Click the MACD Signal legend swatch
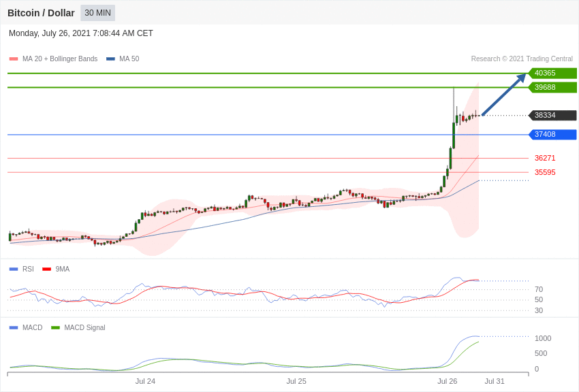The width and height of the screenshot is (579, 392). tap(55, 328)
